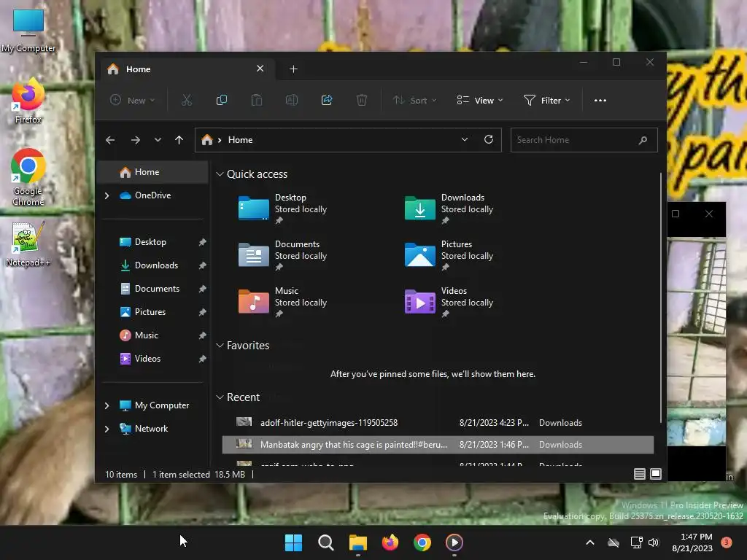747x560 pixels.
Task: Refresh the Home folder view
Action: pyautogui.click(x=488, y=139)
